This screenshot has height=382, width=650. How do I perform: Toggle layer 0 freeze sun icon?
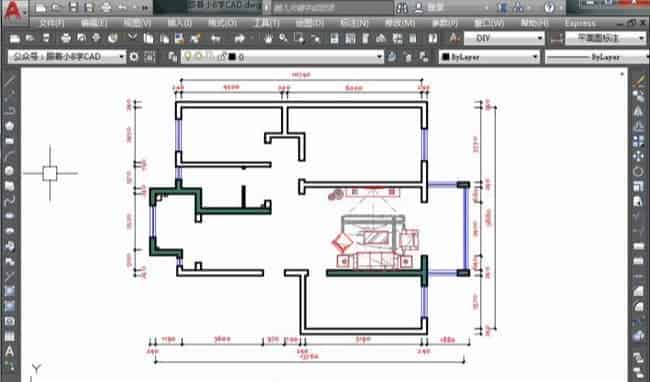click(199, 57)
